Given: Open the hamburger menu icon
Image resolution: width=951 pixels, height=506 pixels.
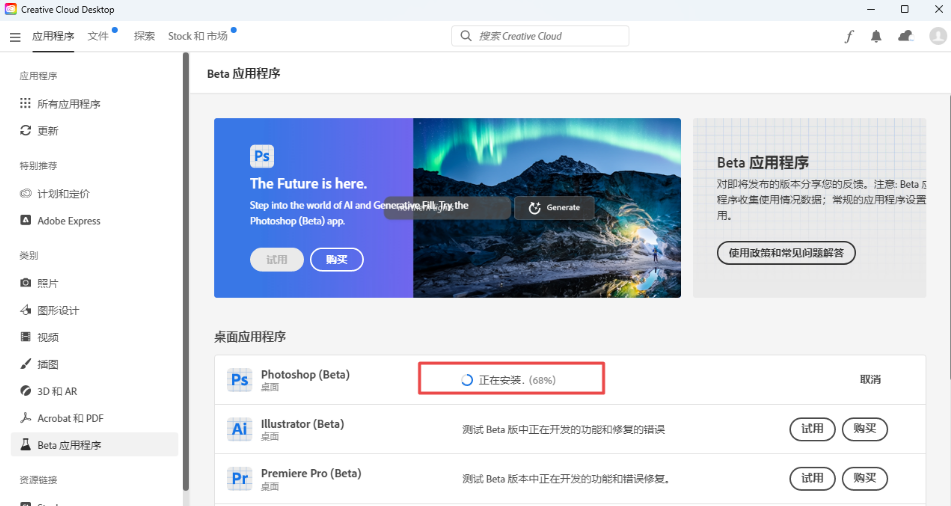Looking at the screenshot, I should (15, 37).
